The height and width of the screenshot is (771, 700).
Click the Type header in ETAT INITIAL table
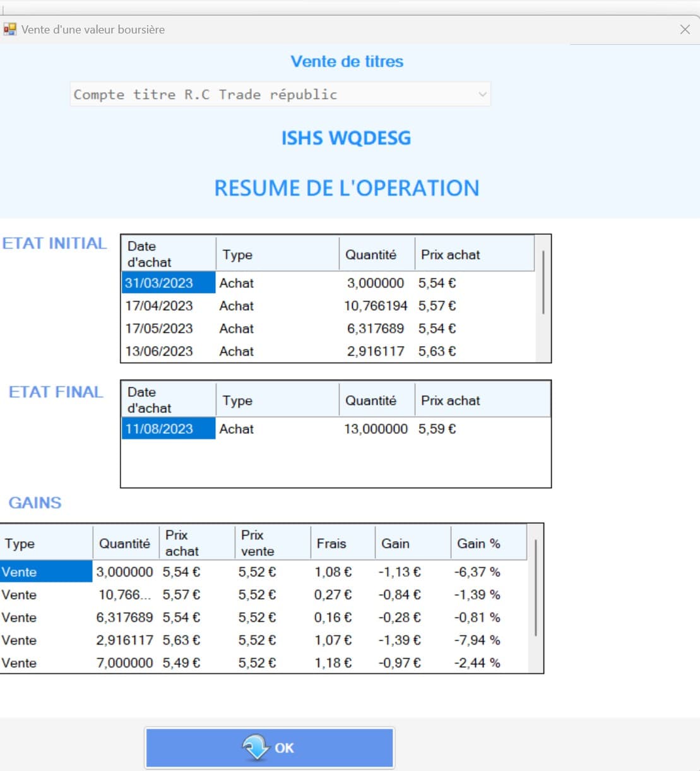pyautogui.click(x=278, y=254)
